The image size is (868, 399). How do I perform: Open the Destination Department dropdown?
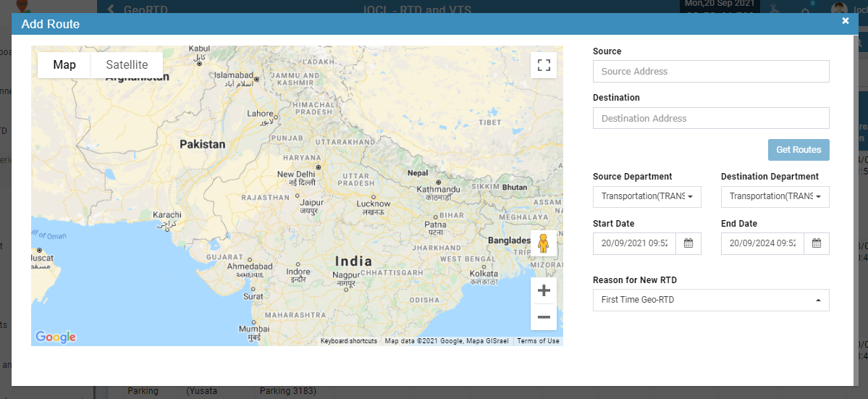click(775, 196)
